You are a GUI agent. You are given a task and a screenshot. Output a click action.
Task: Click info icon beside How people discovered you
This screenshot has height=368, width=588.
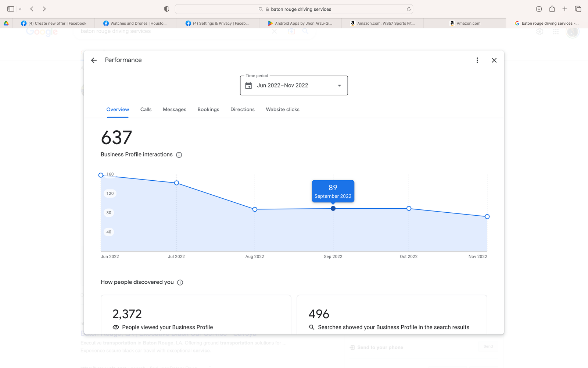tap(180, 283)
